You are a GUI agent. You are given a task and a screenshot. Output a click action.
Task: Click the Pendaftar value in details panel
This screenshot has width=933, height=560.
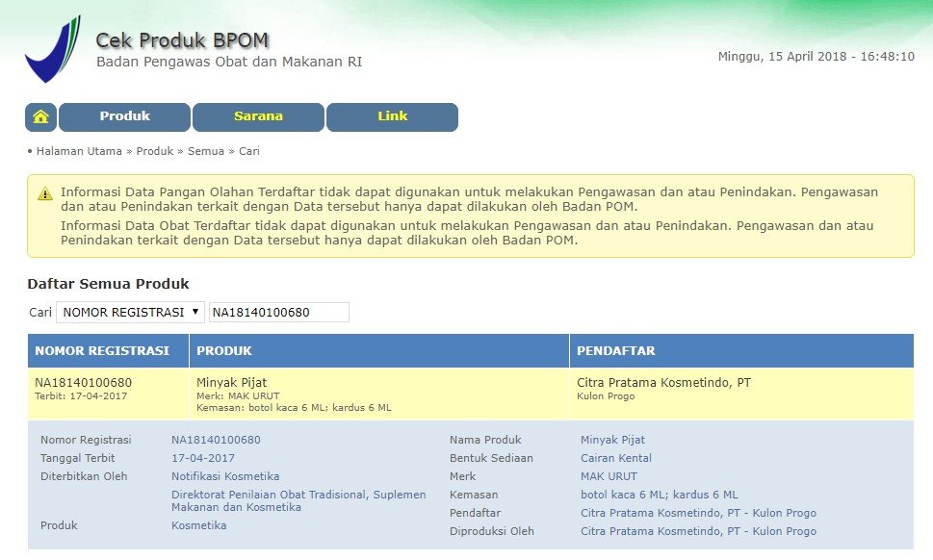699,513
